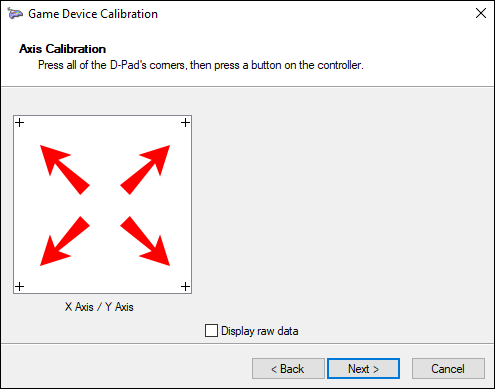Click the red arrow pointing down-left

click(x=65, y=241)
